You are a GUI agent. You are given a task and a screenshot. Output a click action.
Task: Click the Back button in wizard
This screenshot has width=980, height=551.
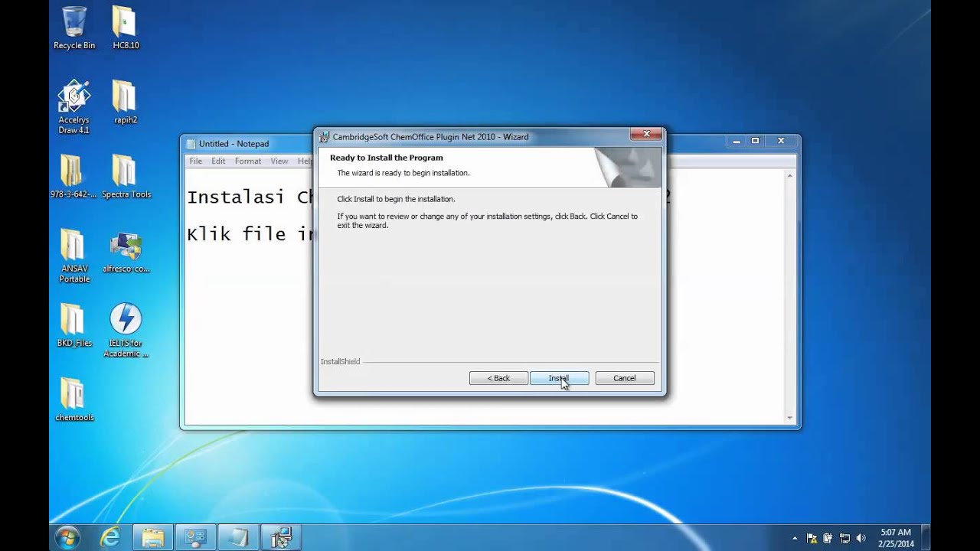(498, 378)
